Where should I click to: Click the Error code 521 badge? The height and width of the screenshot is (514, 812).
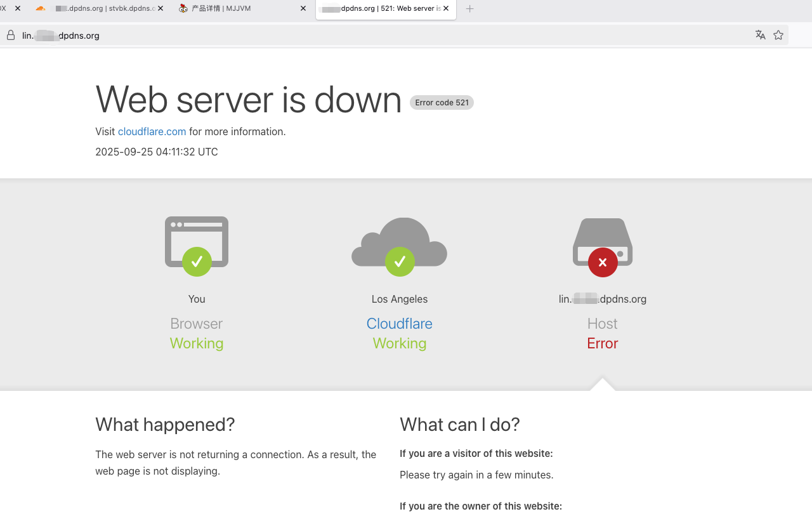tap(442, 103)
